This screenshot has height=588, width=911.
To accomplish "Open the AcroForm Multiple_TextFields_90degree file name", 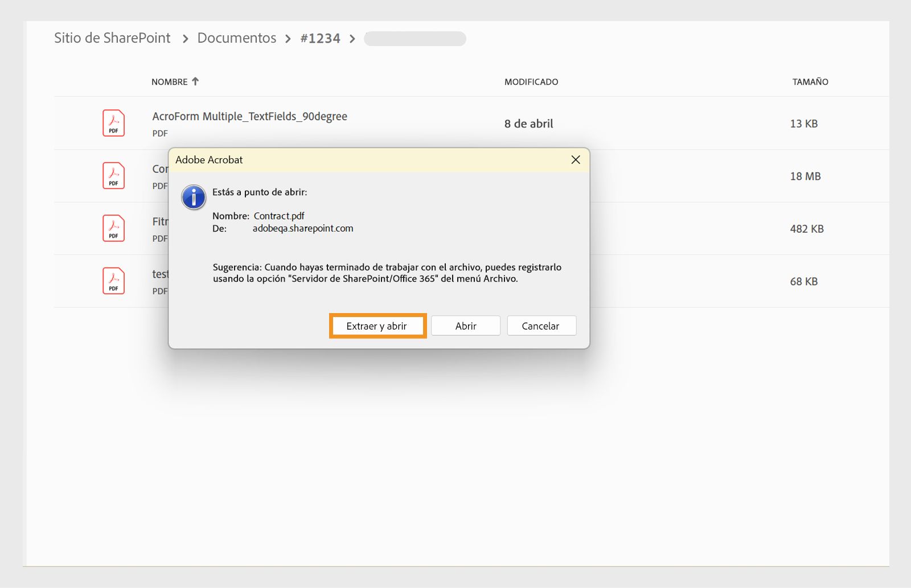I will (249, 116).
